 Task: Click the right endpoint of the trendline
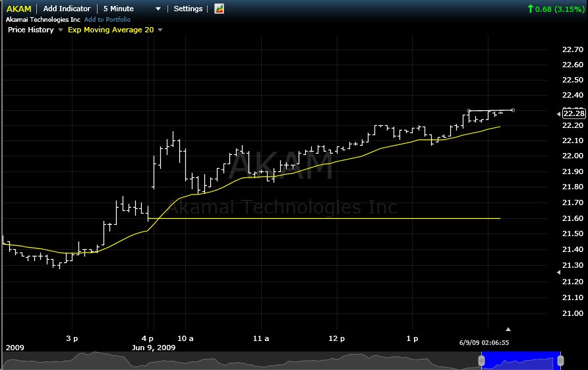click(x=513, y=110)
